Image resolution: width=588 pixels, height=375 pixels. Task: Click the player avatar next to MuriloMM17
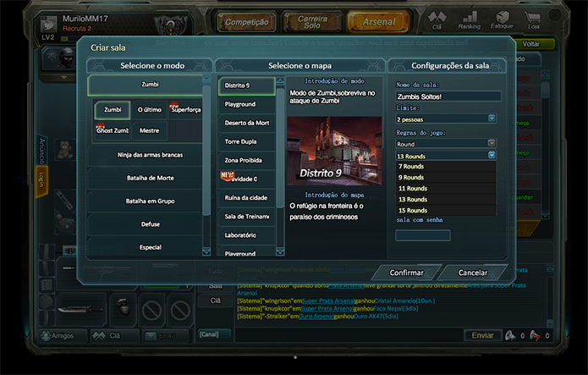click(x=49, y=23)
